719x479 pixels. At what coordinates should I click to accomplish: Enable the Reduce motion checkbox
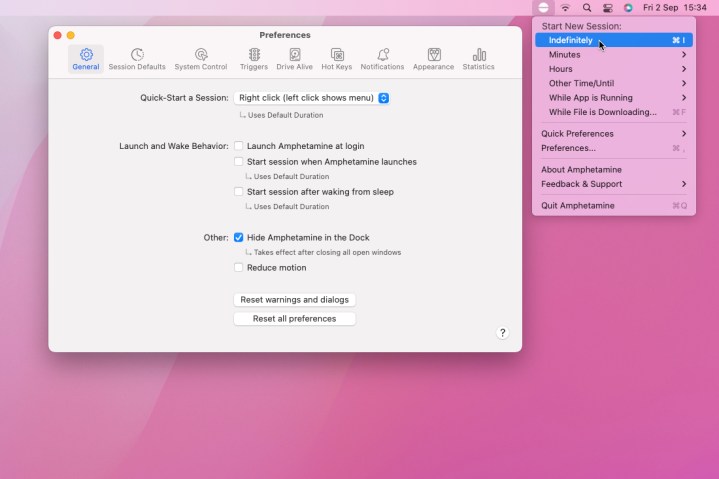(x=239, y=268)
